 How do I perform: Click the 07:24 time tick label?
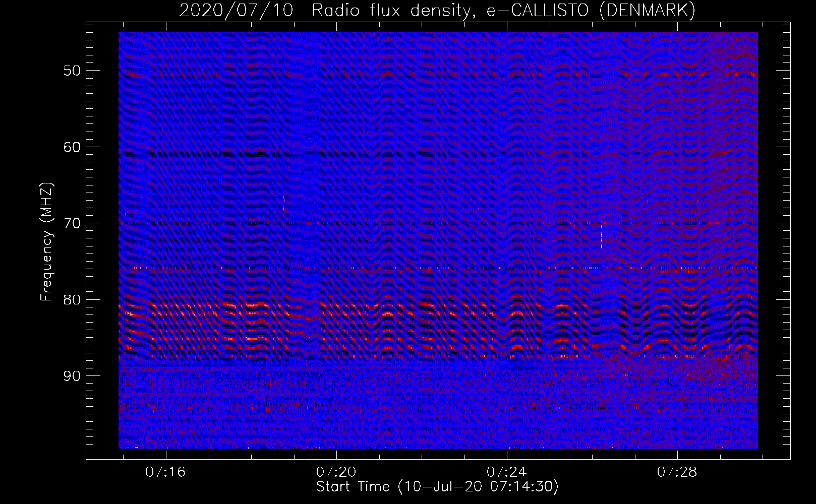pyautogui.click(x=507, y=472)
